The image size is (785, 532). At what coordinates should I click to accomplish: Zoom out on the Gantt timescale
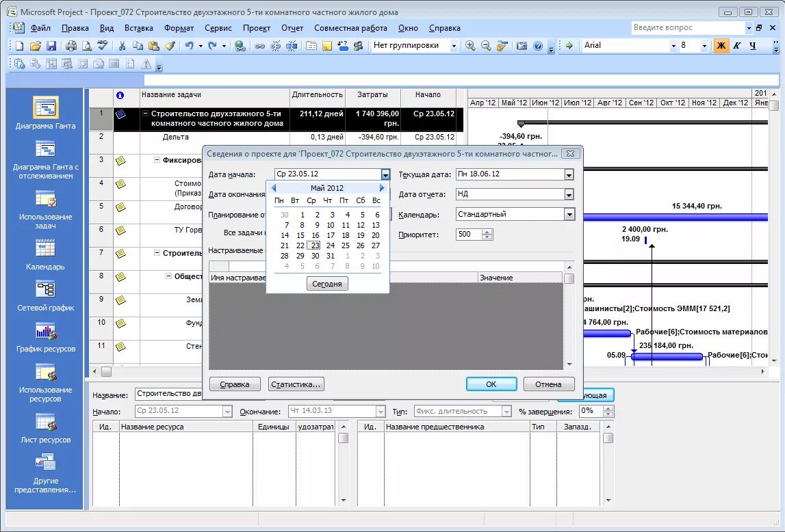pos(486,46)
